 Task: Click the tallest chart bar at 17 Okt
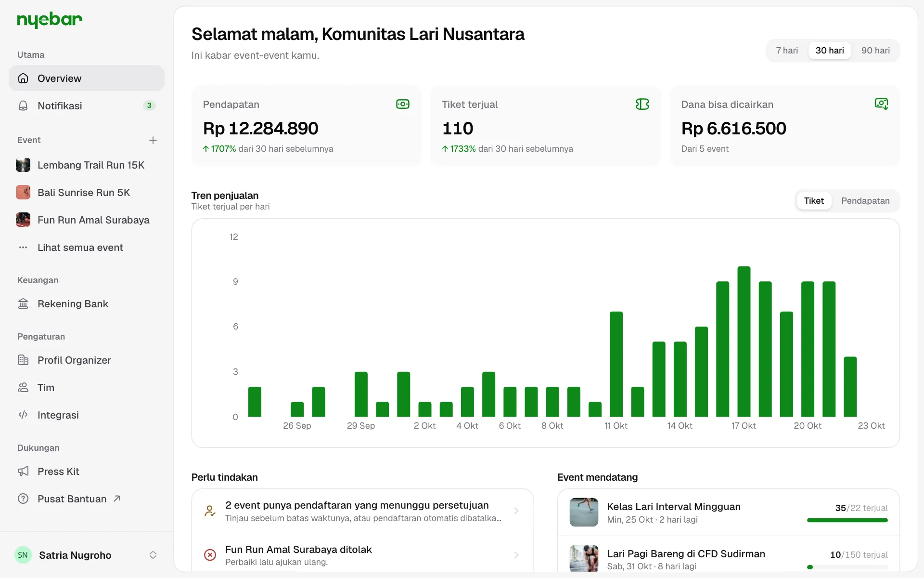tap(744, 342)
